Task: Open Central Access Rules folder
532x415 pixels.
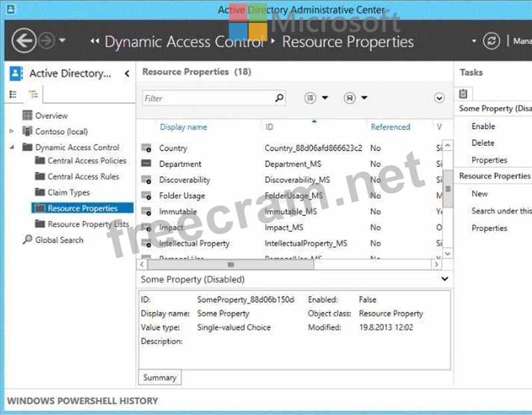Action: coord(83,177)
